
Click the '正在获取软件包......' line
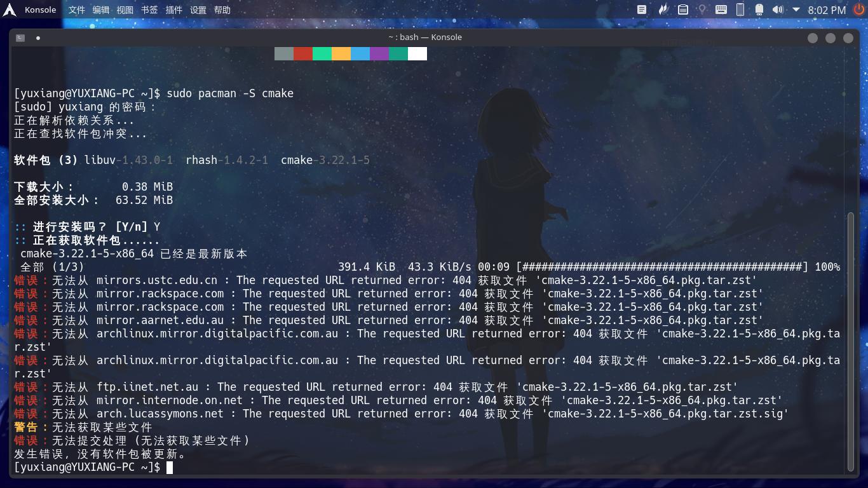[87, 240]
